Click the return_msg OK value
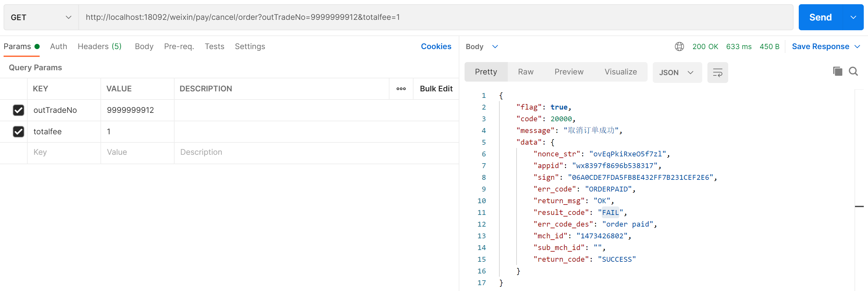This screenshot has height=291, width=868. 602,201
